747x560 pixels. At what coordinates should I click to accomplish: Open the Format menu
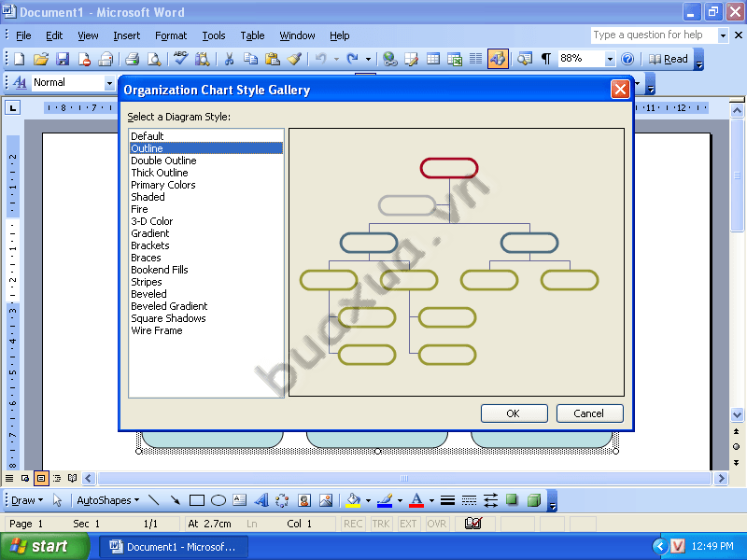pyautogui.click(x=171, y=35)
